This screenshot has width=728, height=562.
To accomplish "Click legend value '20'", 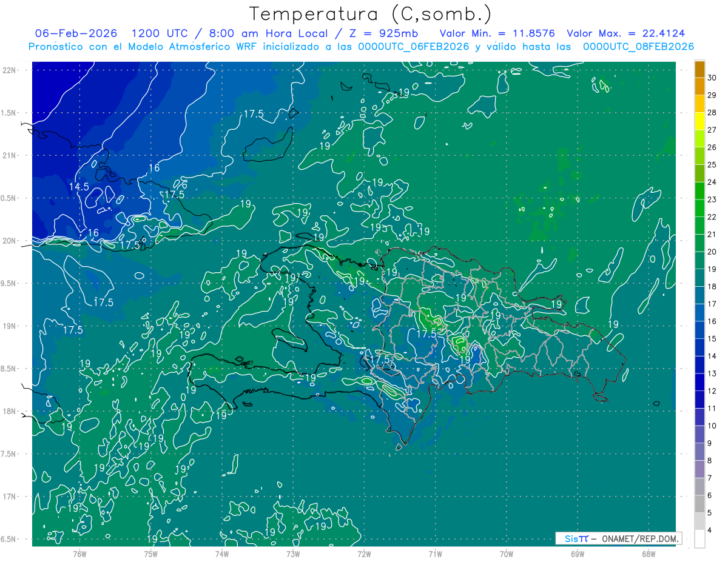I will [712, 252].
